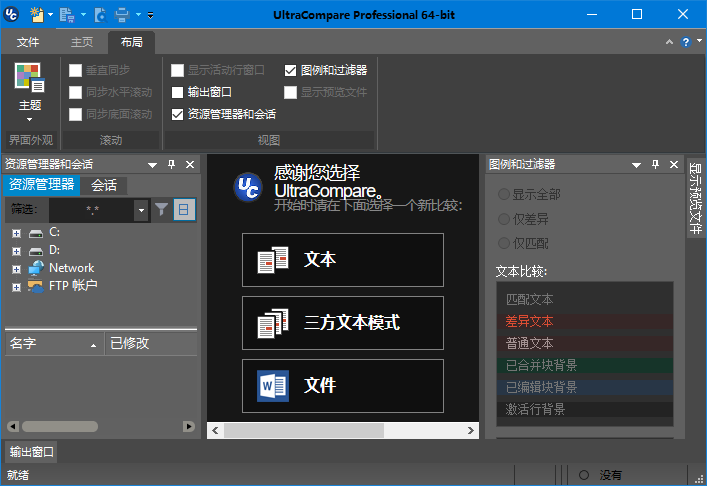The height and width of the screenshot is (486, 707).
Task: Click the print preview icon in quick access
Action: (x=101, y=14)
